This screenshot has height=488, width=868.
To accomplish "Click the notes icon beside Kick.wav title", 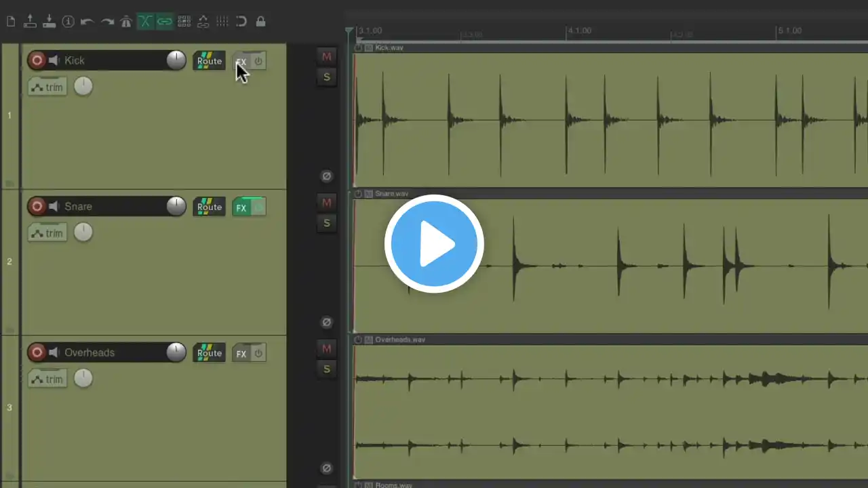I will tap(369, 48).
